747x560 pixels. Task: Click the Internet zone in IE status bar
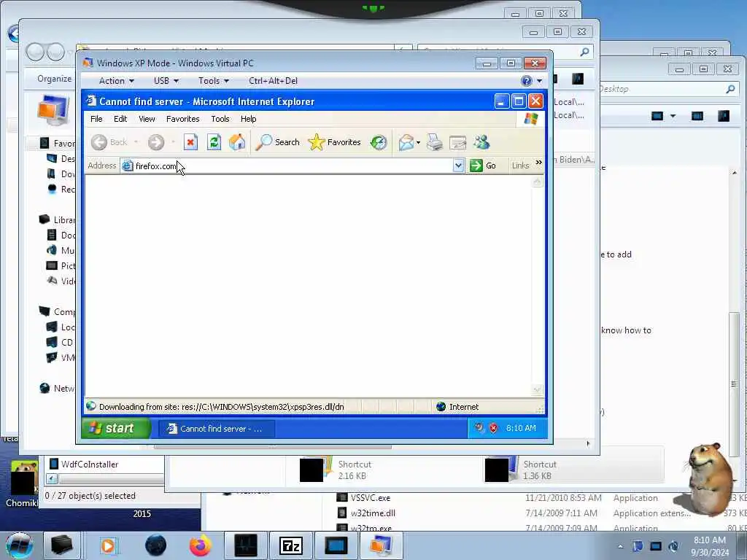coord(457,407)
